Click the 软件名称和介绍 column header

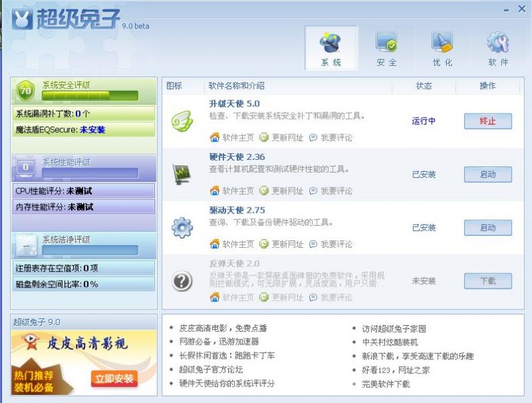237,85
